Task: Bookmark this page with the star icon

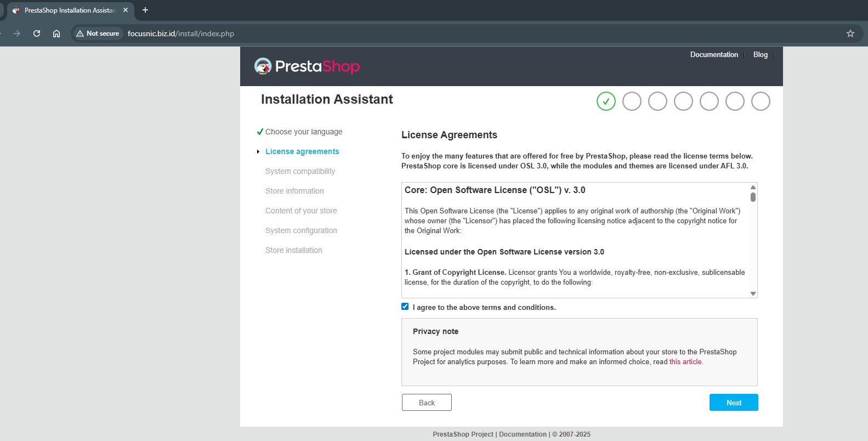Action: click(850, 33)
